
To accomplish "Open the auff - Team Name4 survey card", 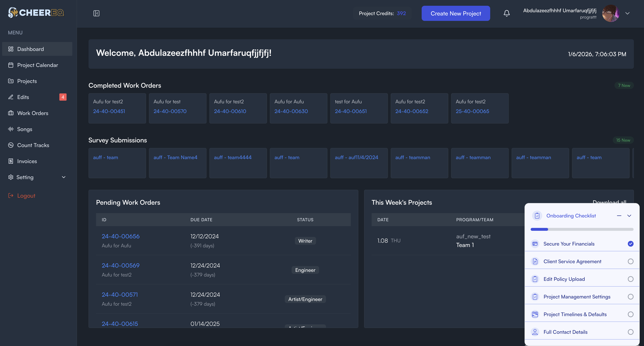I will coord(175,157).
